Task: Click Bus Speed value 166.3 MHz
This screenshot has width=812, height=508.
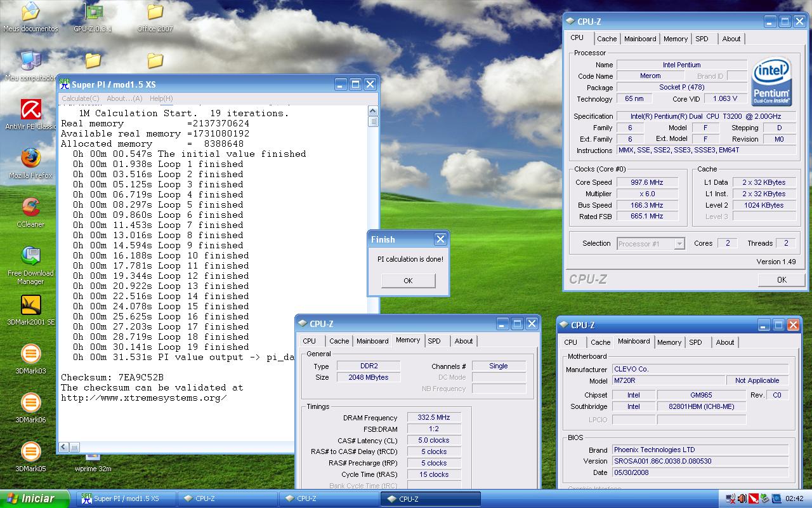Action: tap(648, 205)
